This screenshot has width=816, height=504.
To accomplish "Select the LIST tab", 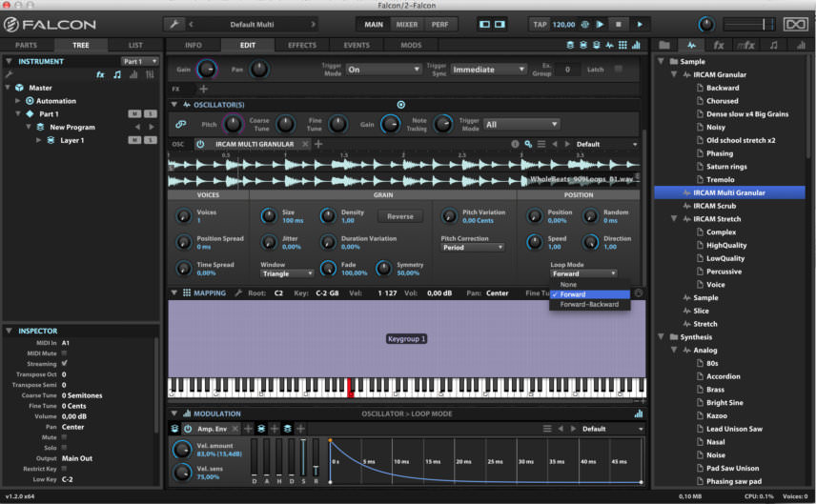I will 135,45.
